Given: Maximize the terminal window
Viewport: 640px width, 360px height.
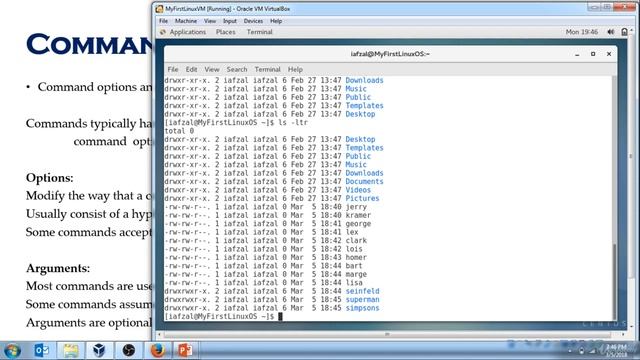Looking at the screenshot, I should click(x=593, y=54).
